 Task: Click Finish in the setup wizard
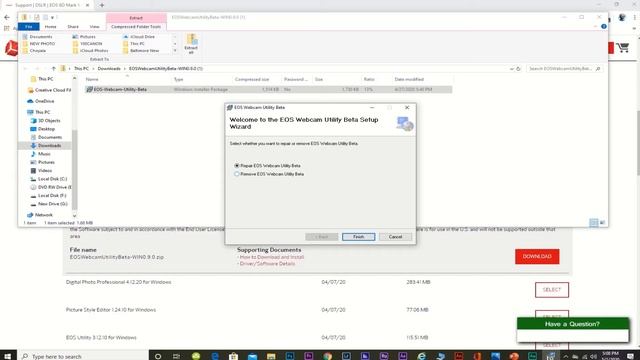[x=358, y=237]
